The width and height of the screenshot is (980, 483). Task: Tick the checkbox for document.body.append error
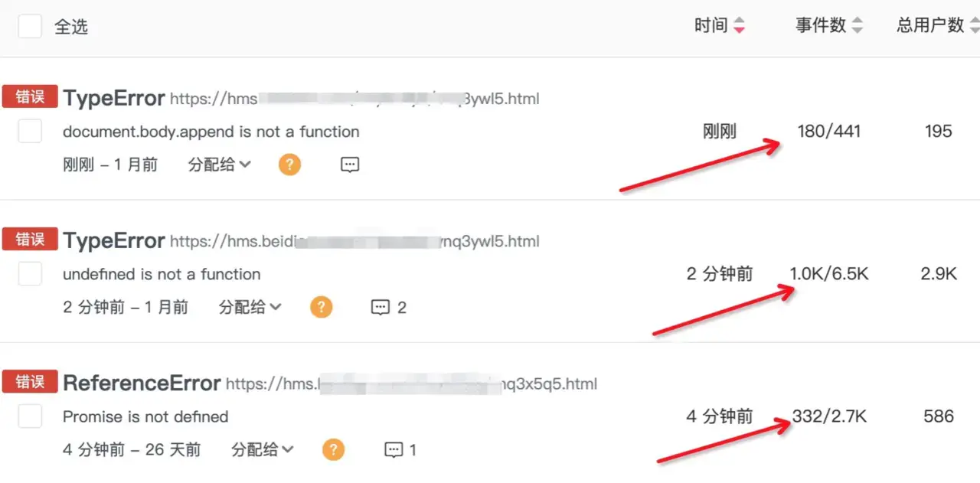pos(30,132)
